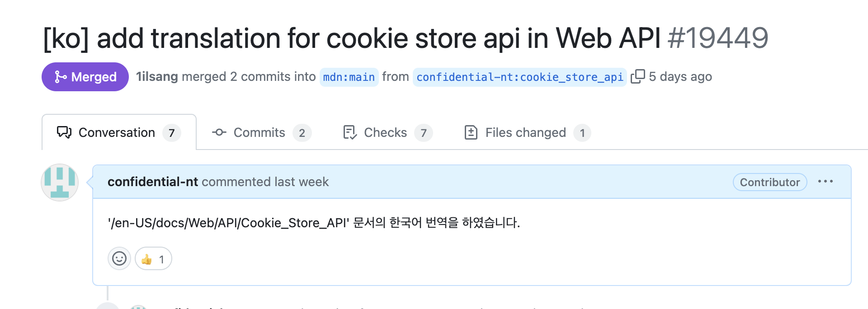Toggle the thumbs-up reaction
The height and width of the screenshot is (309, 868).
153,259
